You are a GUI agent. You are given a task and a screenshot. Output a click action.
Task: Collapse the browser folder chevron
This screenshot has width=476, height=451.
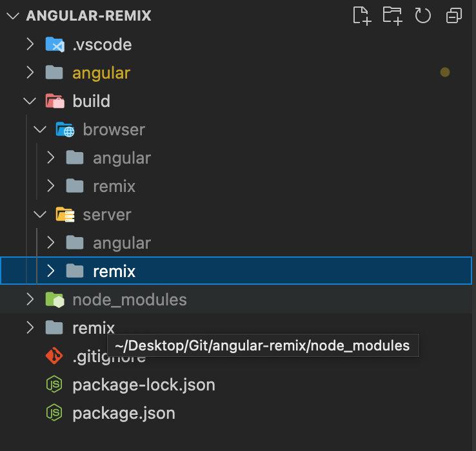[x=40, y=130]
